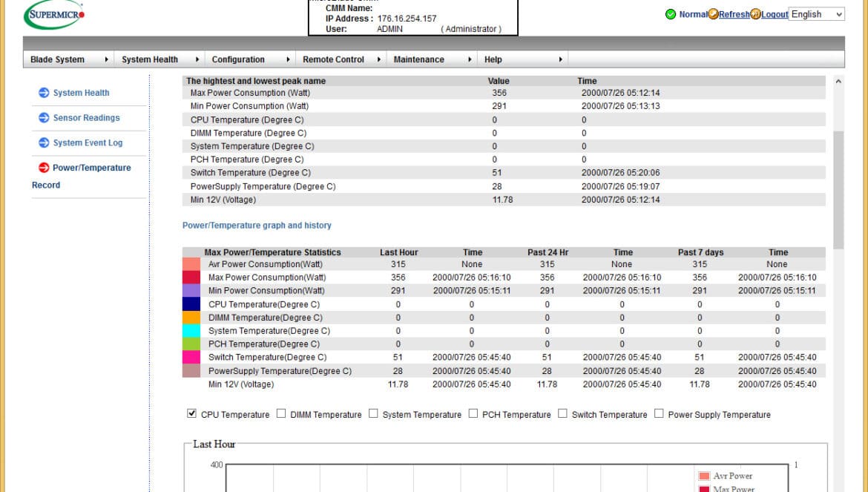The height and width of the screenshot is (492, 868).
Task: Click the scrollbar up arrow
Action: [x=838, y=82]
